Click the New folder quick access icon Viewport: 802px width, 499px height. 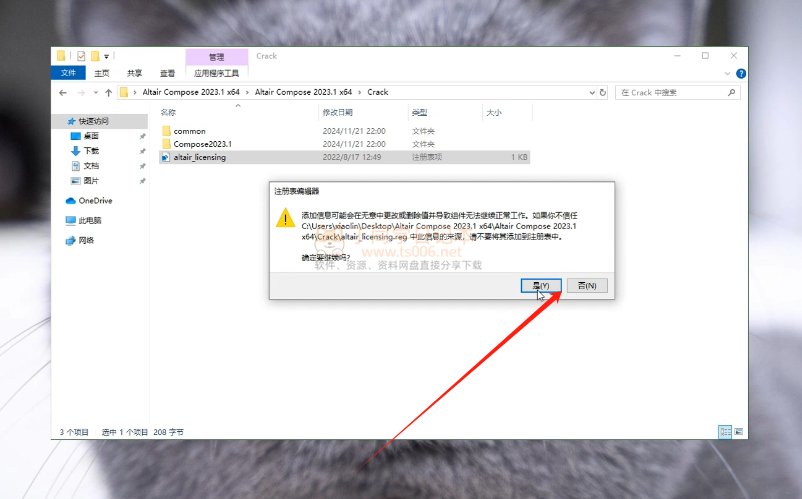point(95,56)
